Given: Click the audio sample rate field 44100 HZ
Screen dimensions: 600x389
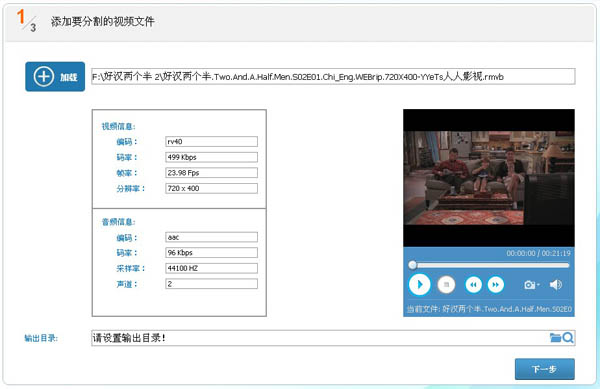Looking at the screenshot, I should pos(211,268).
